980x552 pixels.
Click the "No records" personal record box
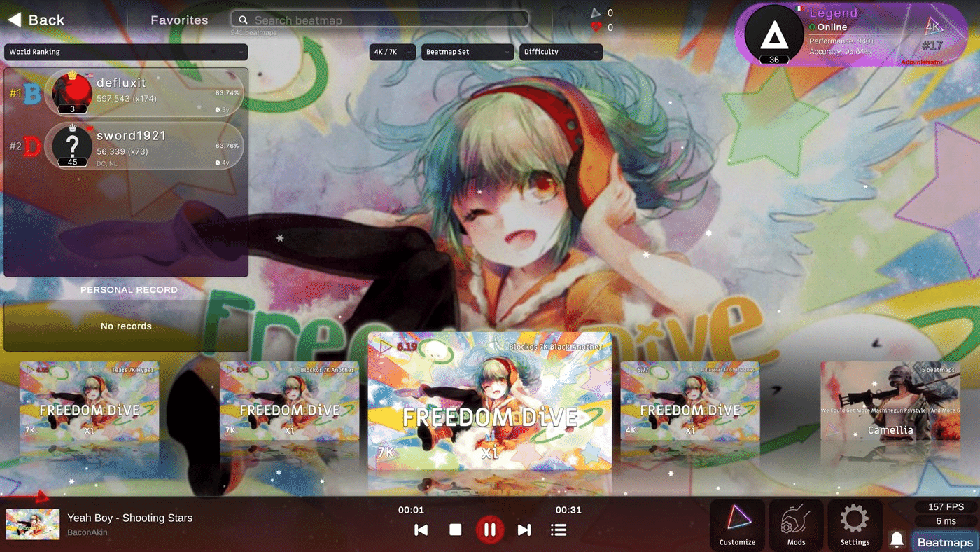pyautogui.click(x=126, y=326)
